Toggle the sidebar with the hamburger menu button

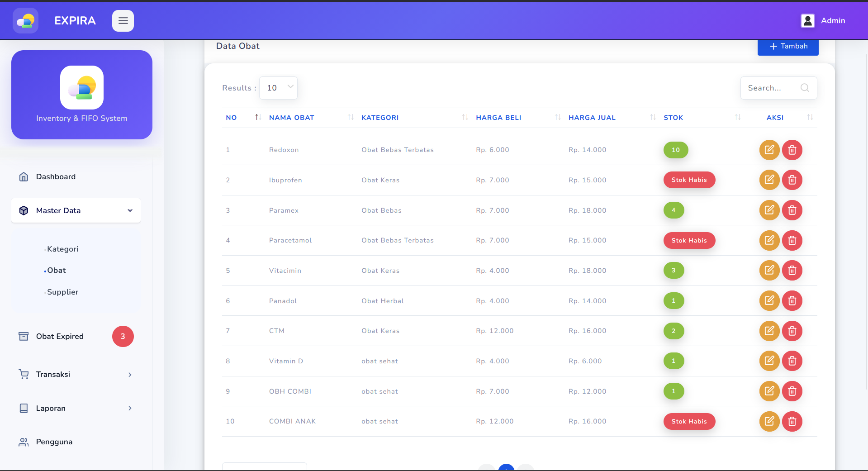[123, 21]
